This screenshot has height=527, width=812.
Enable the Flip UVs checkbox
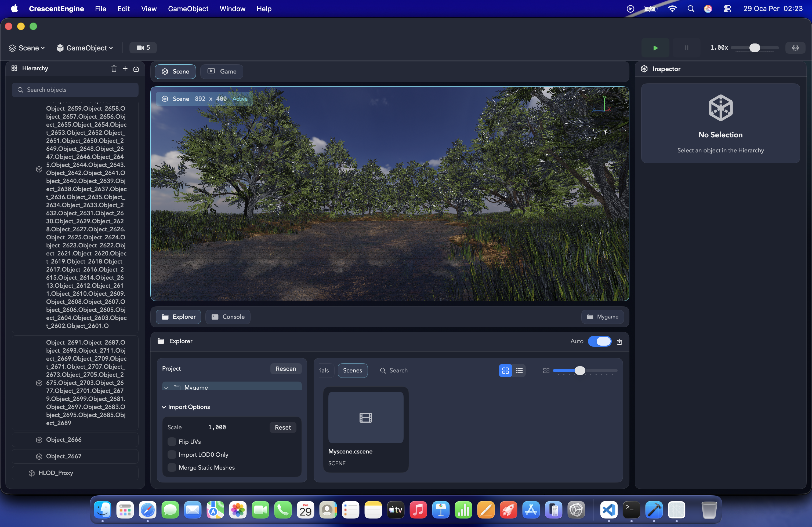coord(172,442)
